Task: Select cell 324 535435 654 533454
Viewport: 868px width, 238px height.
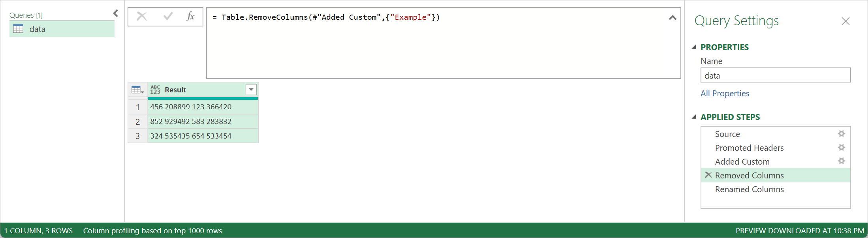Action: pyautogui.click(x=203, y=136)
